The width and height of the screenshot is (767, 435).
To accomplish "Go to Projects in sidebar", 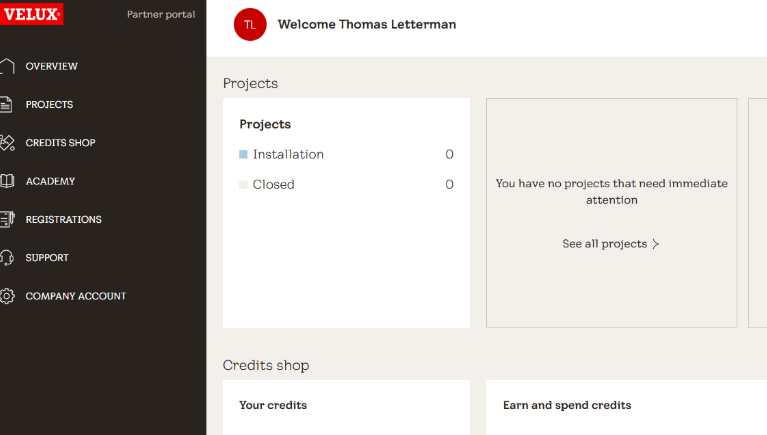I will (49, 104).
